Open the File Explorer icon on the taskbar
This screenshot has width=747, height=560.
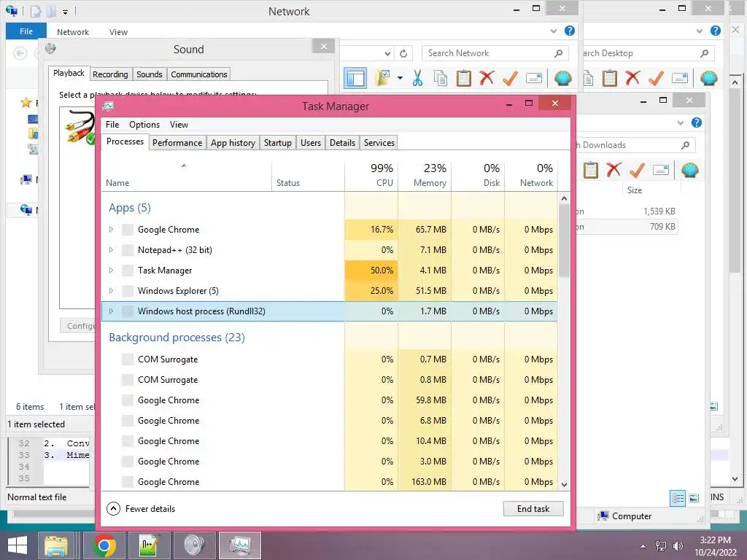(55, 545)
